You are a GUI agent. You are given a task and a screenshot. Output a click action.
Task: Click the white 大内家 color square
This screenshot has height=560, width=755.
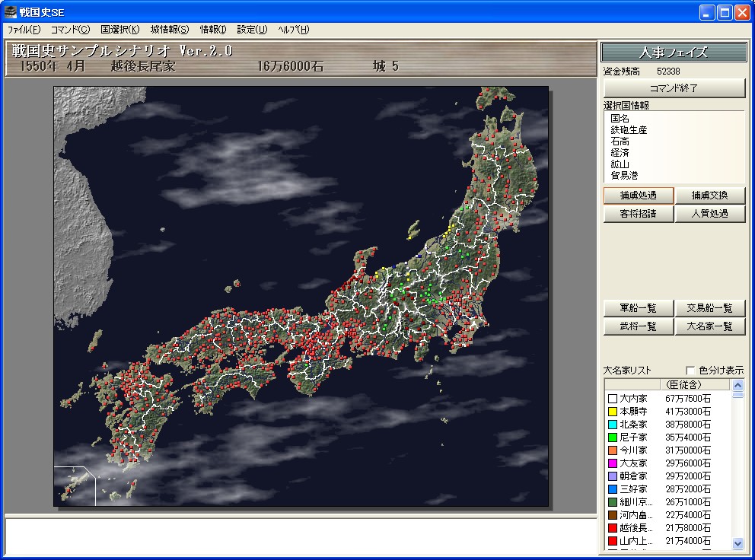pyautogui.click(x=613, y=399)
